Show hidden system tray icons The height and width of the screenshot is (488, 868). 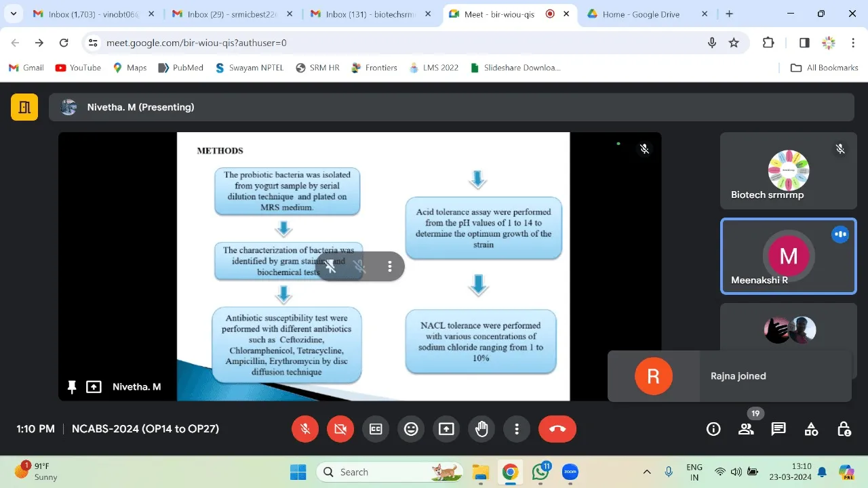tap(646, 472)
